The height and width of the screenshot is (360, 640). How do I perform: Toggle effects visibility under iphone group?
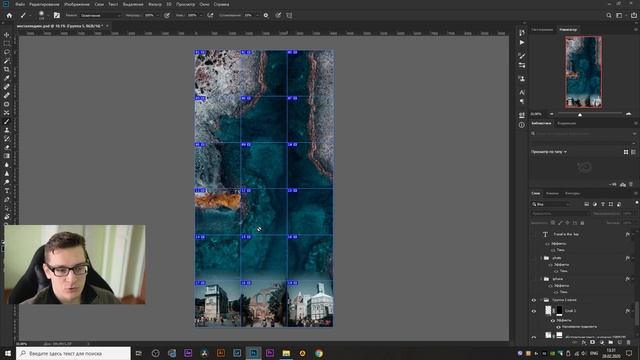551,286
